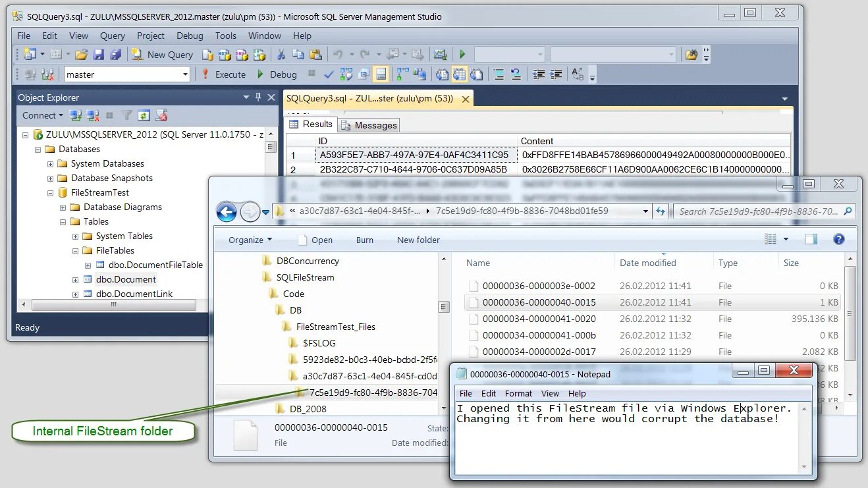868x488 pixels.
Task: Click the Uncomment selected lines icon
Action: click(516, 74)
